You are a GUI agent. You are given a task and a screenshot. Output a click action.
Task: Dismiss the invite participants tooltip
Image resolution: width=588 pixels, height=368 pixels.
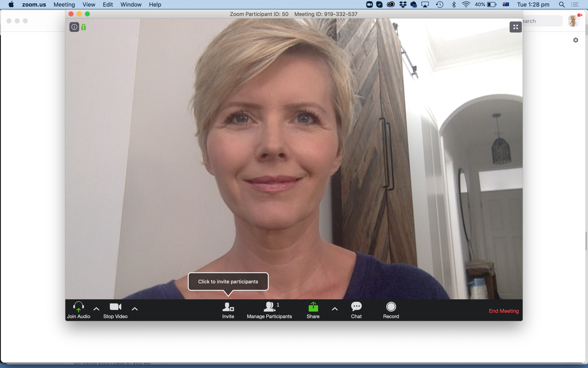point(228,282)
